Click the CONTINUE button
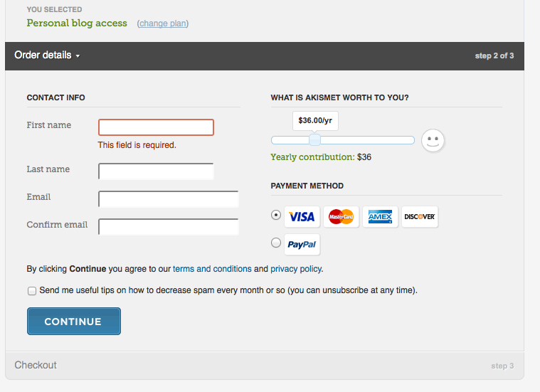 click(x=74, y=321)
